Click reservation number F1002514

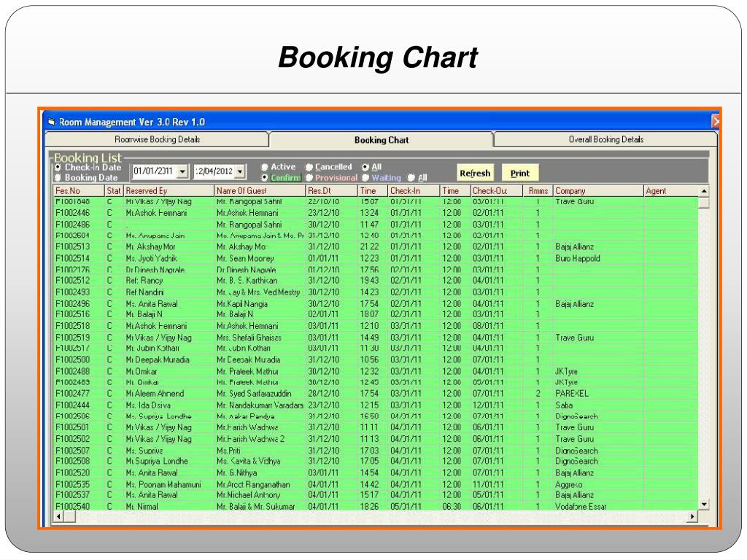click(x=72, y=258)
